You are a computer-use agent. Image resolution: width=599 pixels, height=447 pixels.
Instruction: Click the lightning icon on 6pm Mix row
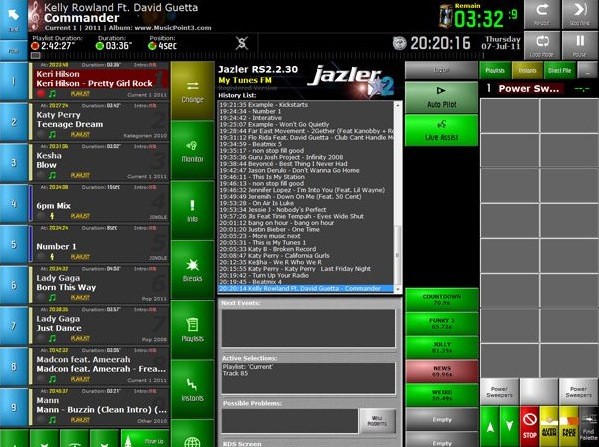(52, 216)
